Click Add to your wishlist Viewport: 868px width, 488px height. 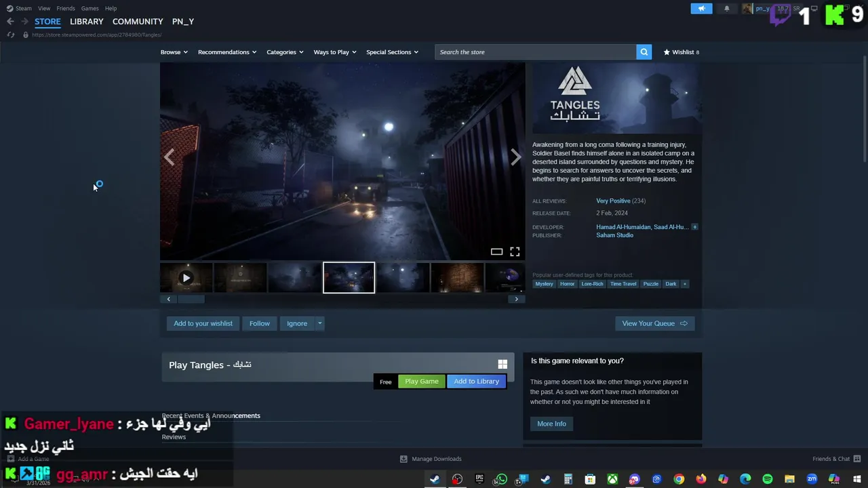(203, 323)
